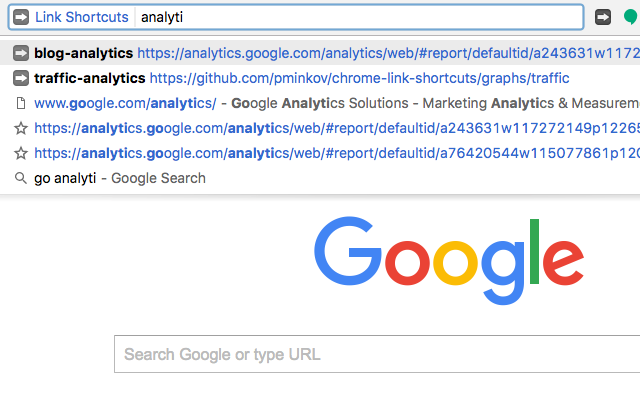Click the address bar text 'analyti'

coord(162,17)
